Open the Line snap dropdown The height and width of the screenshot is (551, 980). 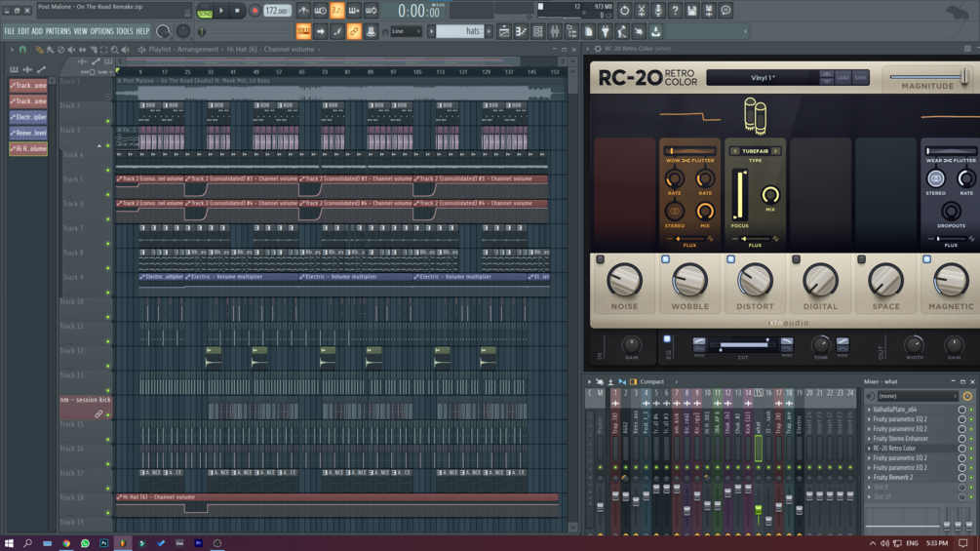(406, 31)
